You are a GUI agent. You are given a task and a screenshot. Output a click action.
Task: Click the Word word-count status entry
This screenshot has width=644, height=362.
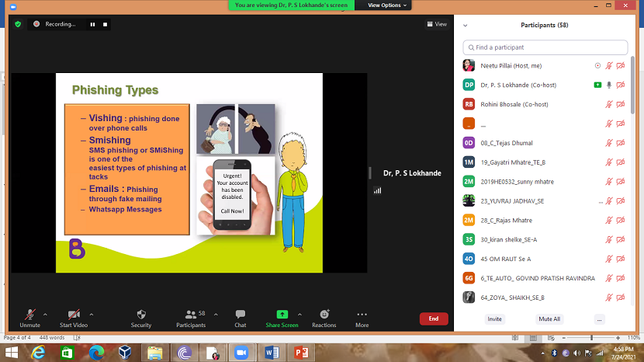(x=52, y=338)
